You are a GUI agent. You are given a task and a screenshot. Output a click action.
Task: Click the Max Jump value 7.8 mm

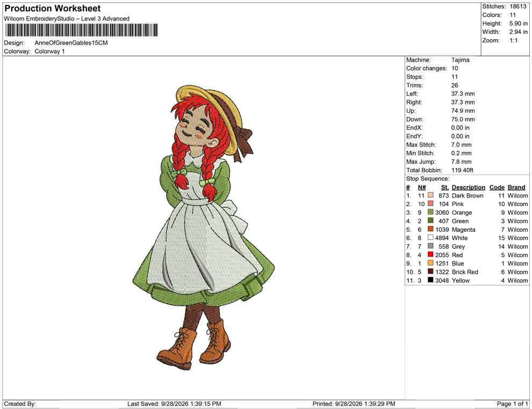(462, 162)
